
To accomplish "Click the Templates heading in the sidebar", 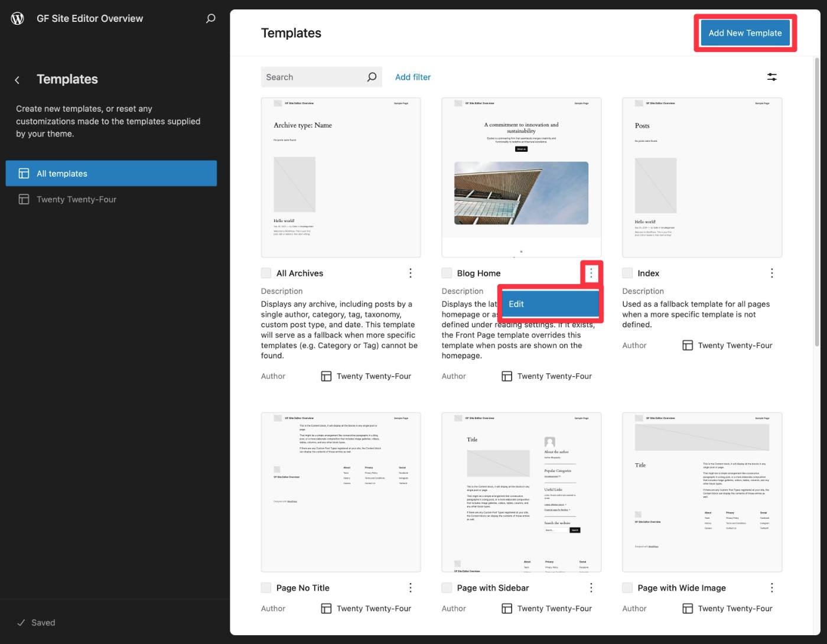I will [67, 79].
